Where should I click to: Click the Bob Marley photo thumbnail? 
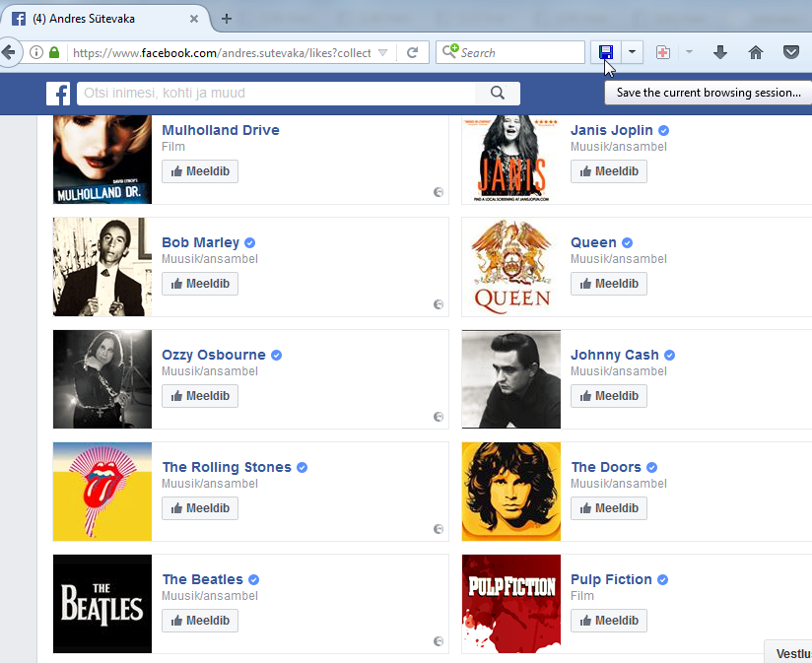(x=102, y=267)
